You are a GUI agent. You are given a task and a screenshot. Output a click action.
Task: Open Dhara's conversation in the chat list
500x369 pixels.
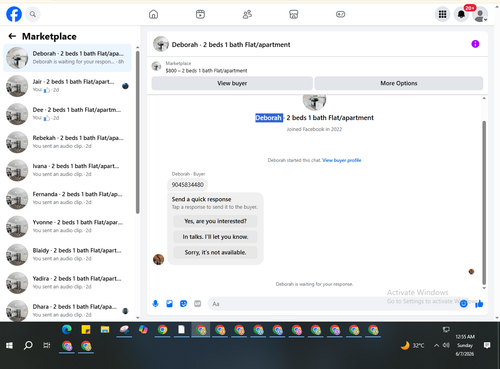point(68,310)
